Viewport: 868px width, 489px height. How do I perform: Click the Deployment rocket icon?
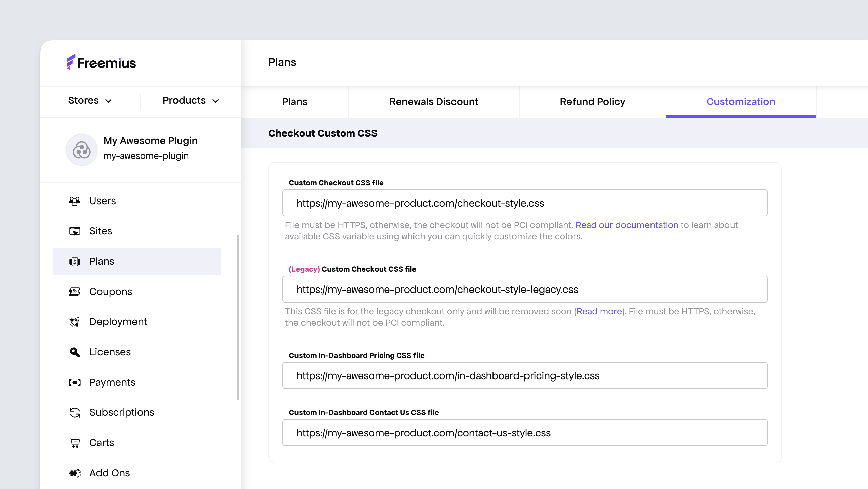coord(75,322)
